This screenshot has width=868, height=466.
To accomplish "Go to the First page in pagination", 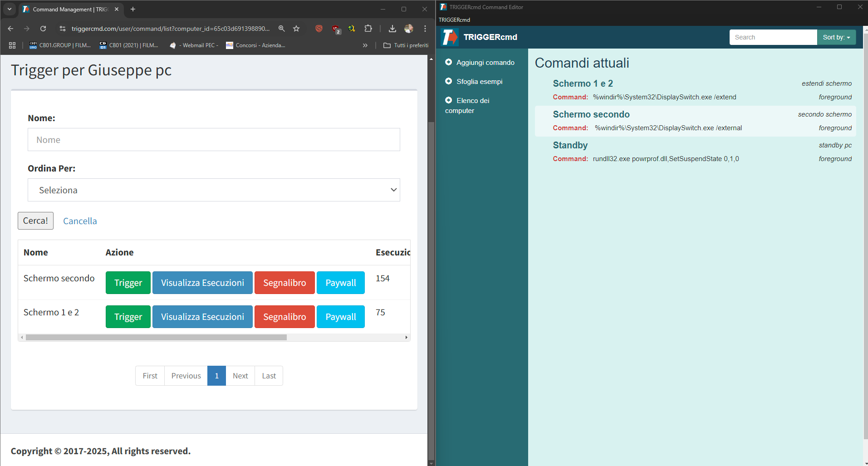I will [x=150, y=376].
